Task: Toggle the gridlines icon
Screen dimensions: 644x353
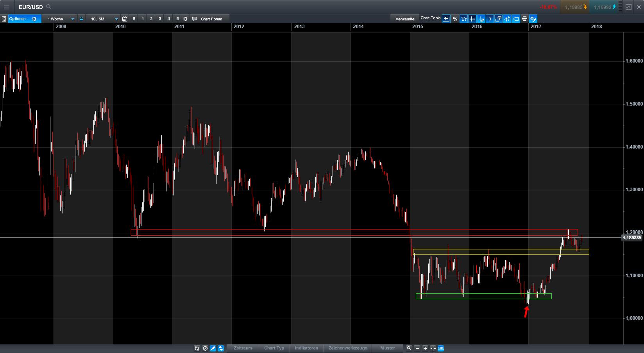Action: click(472, 19)
